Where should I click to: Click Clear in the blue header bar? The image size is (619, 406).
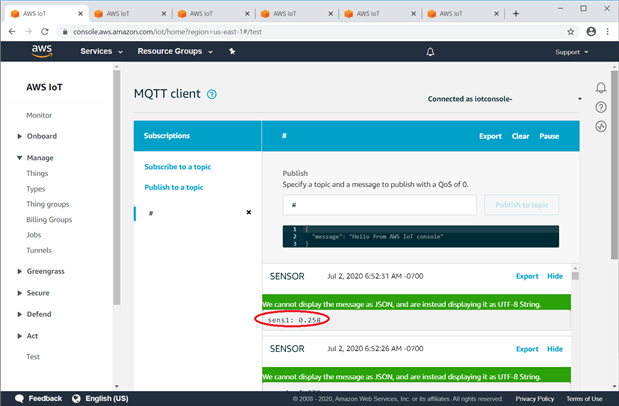point(520,136)
